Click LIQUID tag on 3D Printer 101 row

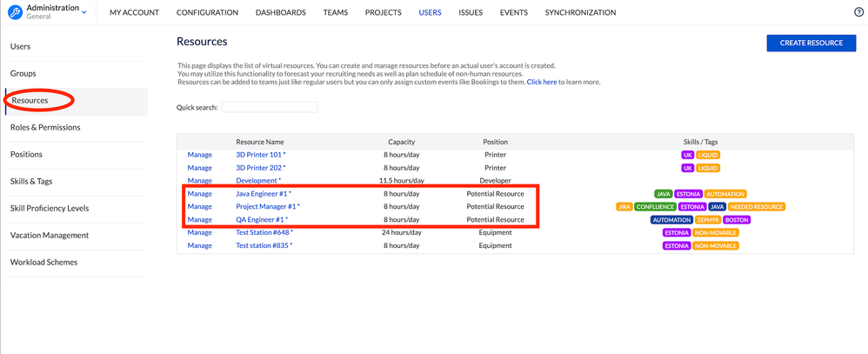coord(708,155)
